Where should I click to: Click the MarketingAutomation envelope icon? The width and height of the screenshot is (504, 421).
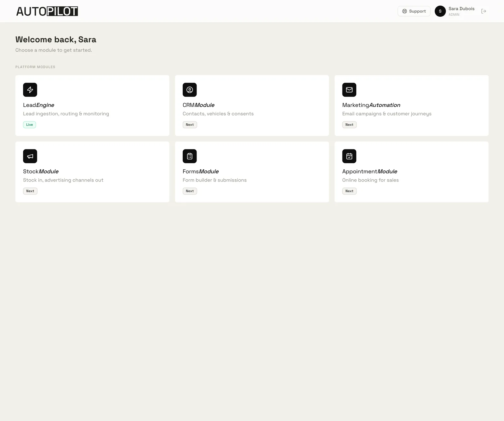[349, 90]
